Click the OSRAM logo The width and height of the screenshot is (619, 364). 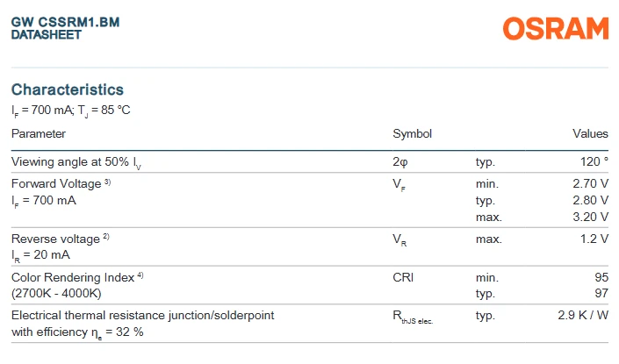point(556,28)
